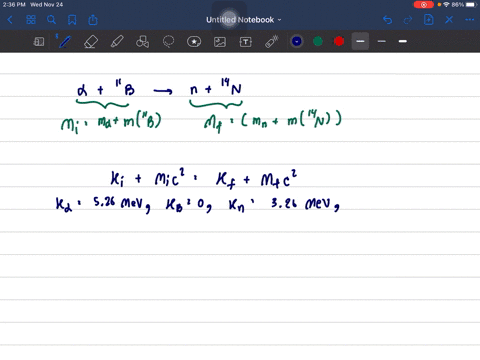Open the Elements sticker tool

194,42
